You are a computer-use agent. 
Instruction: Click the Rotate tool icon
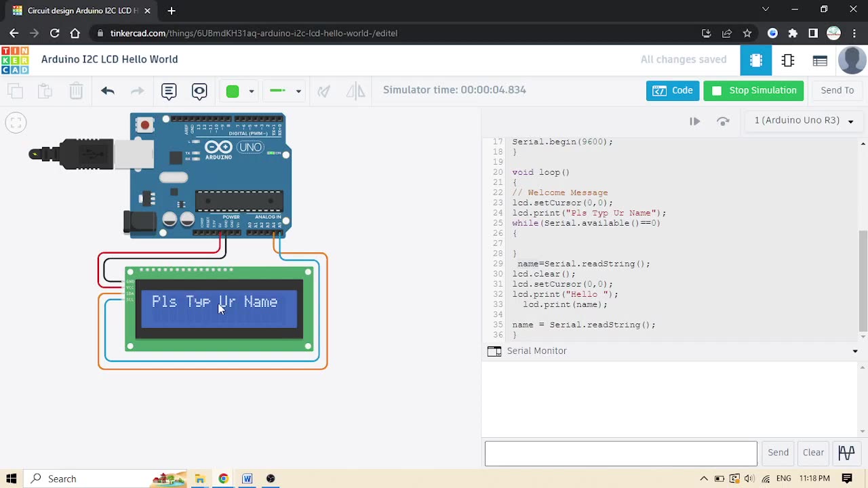click(324, 91)
